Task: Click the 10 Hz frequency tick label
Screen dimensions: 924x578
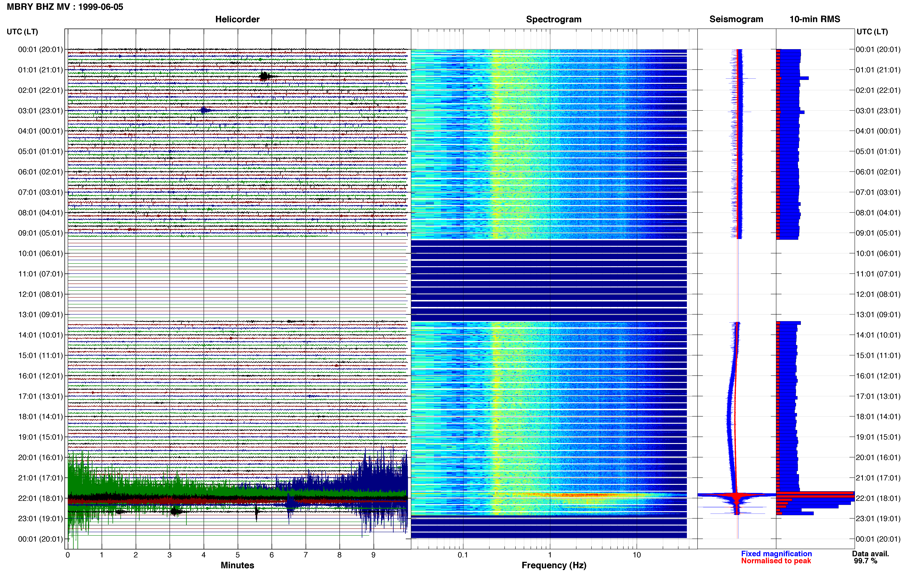Action: 637,555
